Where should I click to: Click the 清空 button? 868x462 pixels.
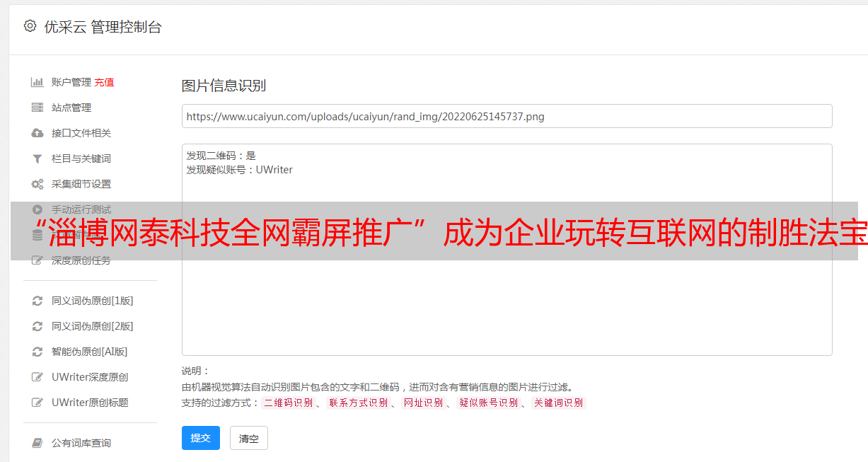pyautogui.click(x=249, y=438)
